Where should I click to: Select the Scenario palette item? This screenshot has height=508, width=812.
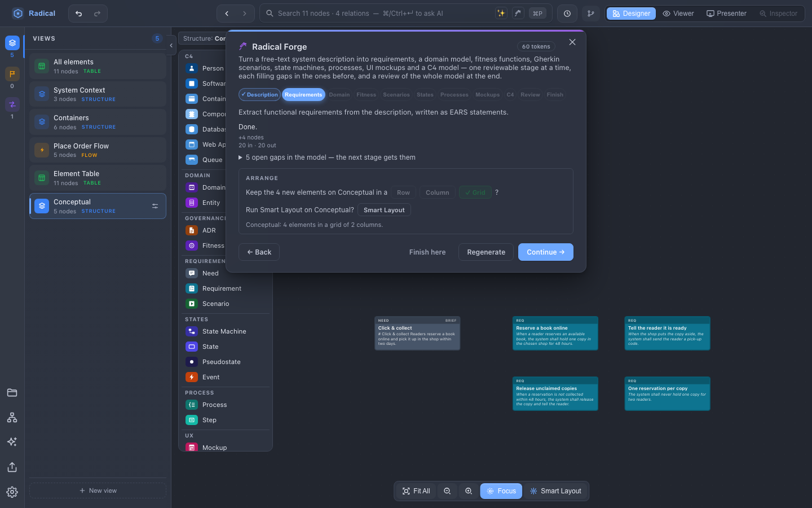pyautogui.click(x=226, y=304)
